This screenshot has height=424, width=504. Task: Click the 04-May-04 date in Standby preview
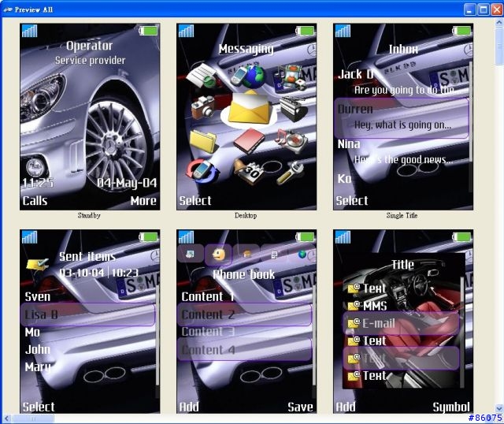tap(127, 183)
